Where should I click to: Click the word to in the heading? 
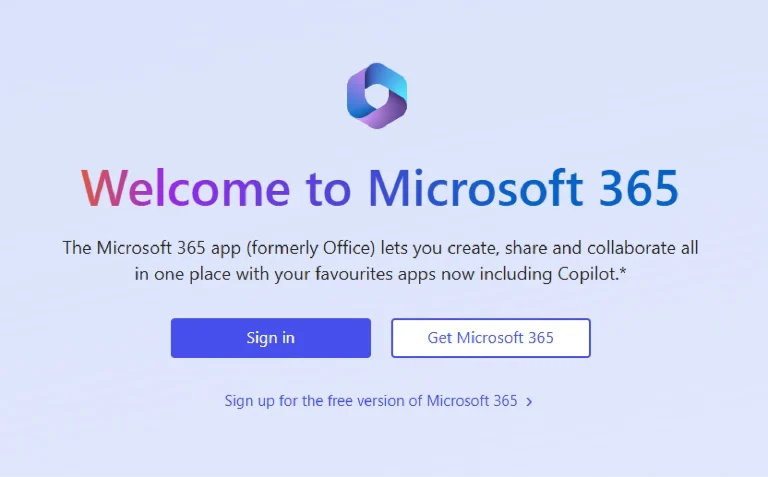pyautogui.click(x=328, y=189)
